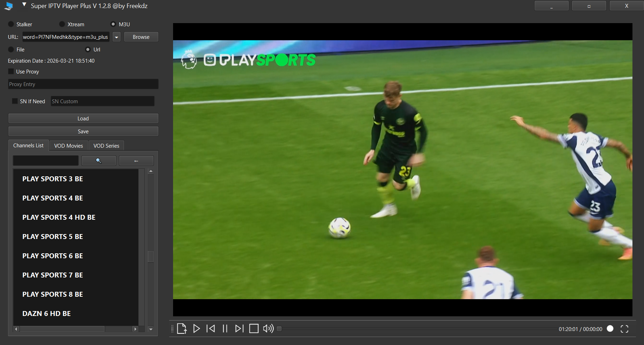Click the Browse button
644x345 pixels.
click(x=141, y=37)
